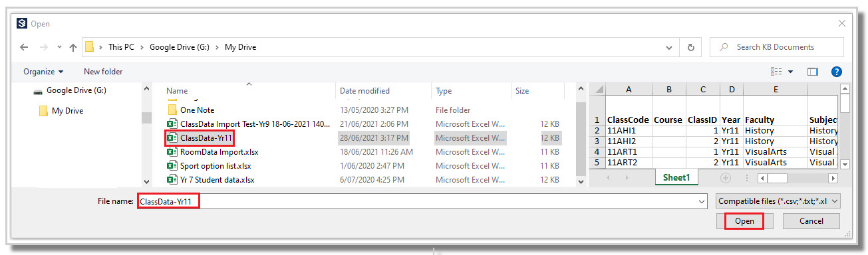Open the Organize dropdown menu

43,72
